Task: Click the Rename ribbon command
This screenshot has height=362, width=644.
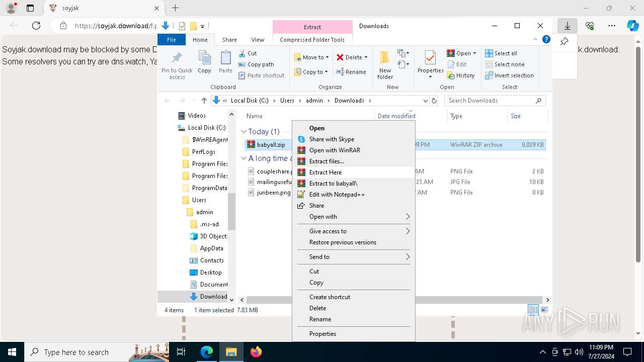Action: (351, 72)
